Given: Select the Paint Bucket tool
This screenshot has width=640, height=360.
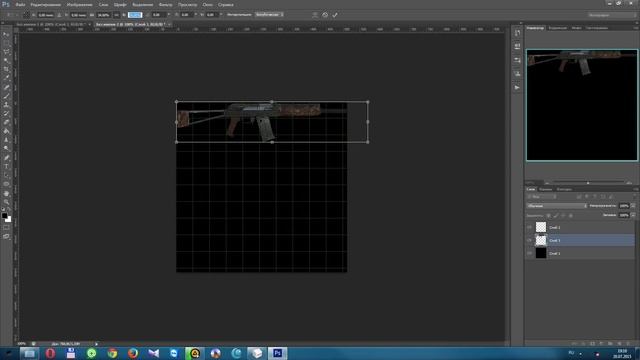Looking at the screenshot, I should (x=6, y=131).
